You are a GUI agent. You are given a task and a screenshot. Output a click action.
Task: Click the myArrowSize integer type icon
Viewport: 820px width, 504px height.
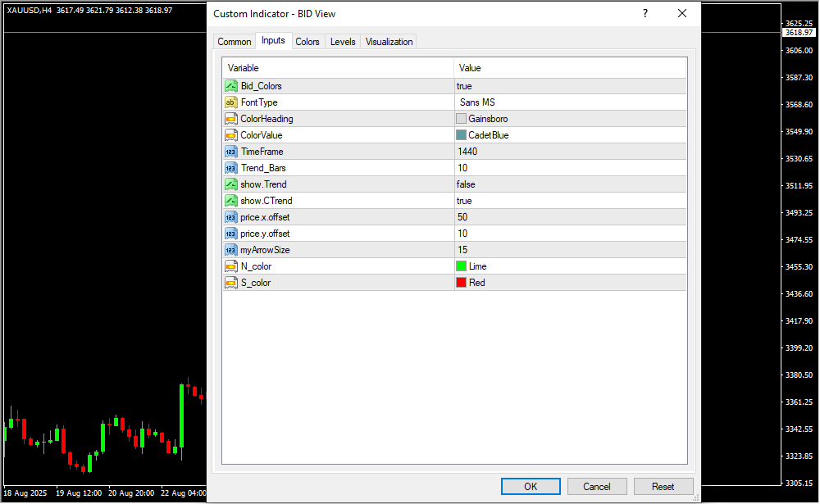click(231, 250)
